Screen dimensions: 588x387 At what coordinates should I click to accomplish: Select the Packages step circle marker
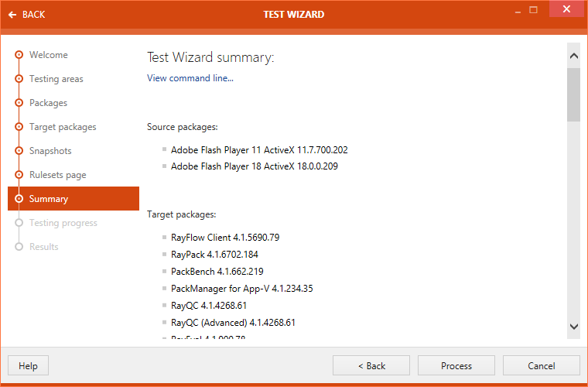[19, 103]
